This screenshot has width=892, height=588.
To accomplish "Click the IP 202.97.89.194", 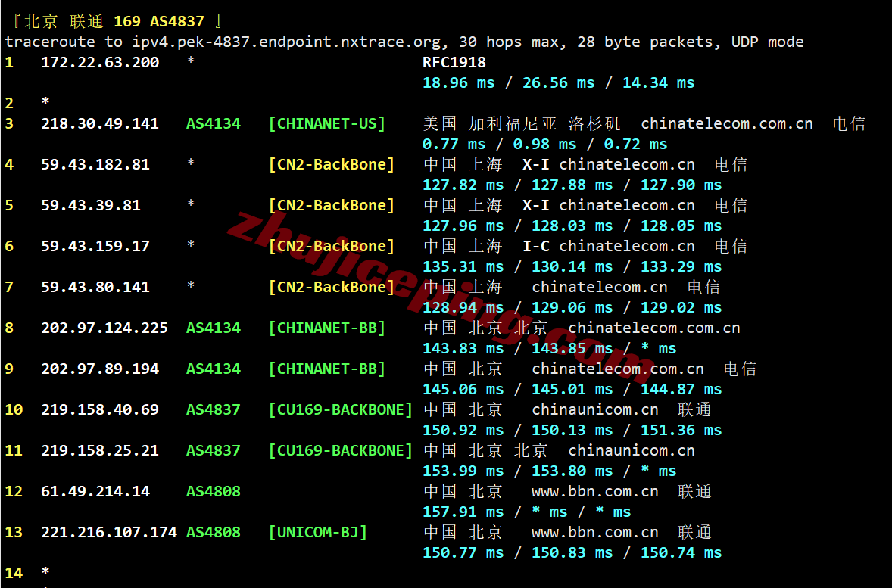I will pos(100,369).
